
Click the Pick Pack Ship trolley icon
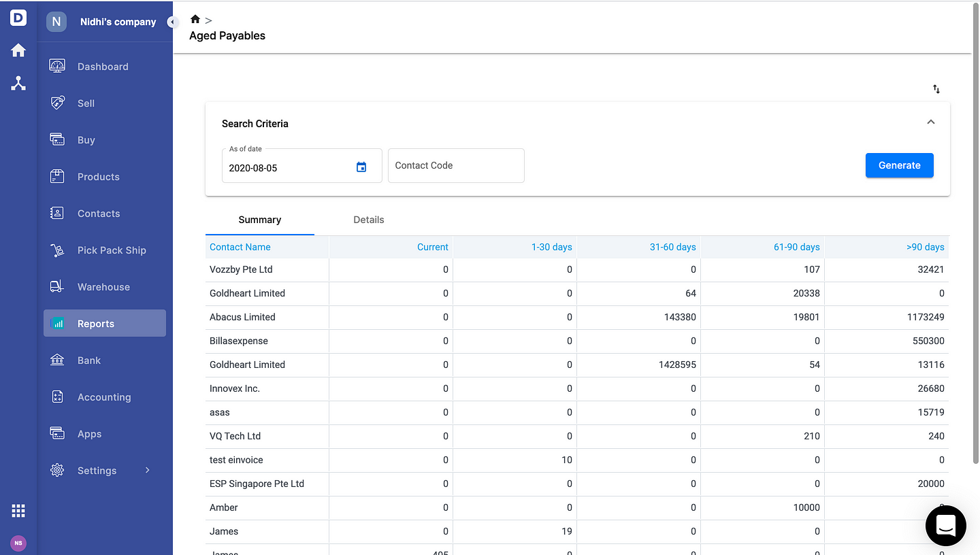click(x=57, y=250)
